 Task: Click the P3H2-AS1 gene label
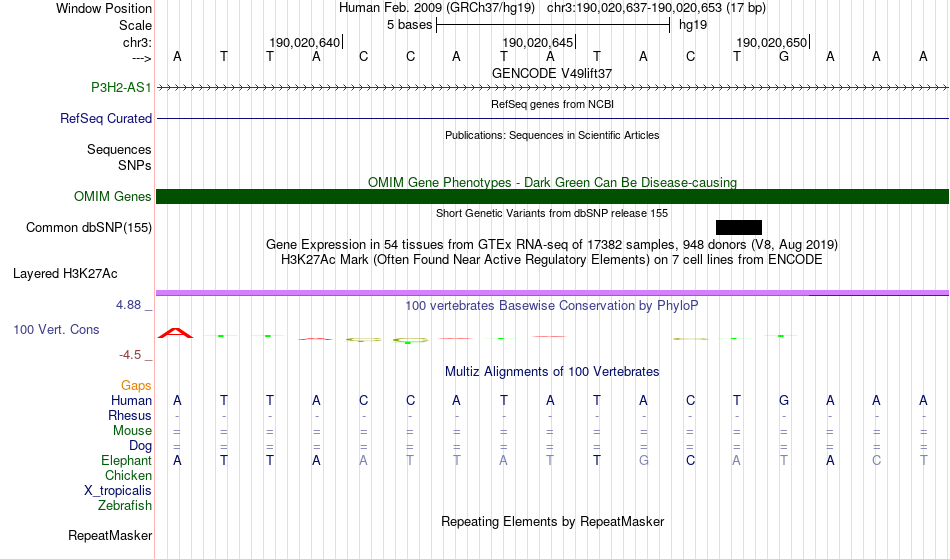(x=121, y=87)
